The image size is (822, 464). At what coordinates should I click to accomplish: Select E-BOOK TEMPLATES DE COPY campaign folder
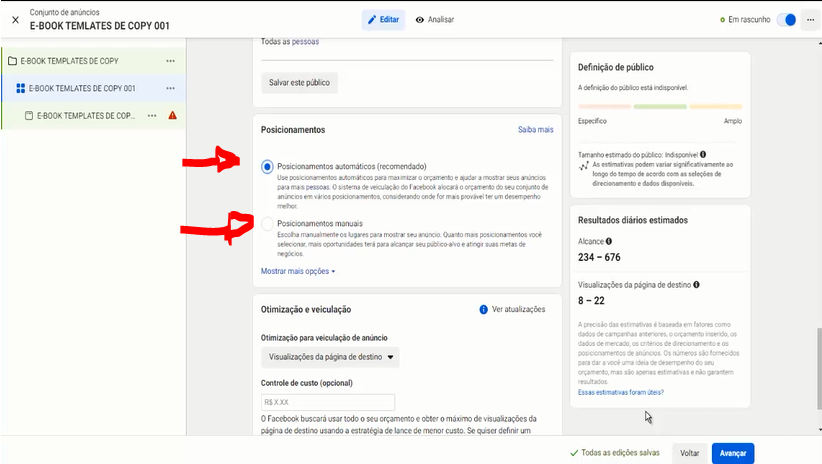coord(69,61)
